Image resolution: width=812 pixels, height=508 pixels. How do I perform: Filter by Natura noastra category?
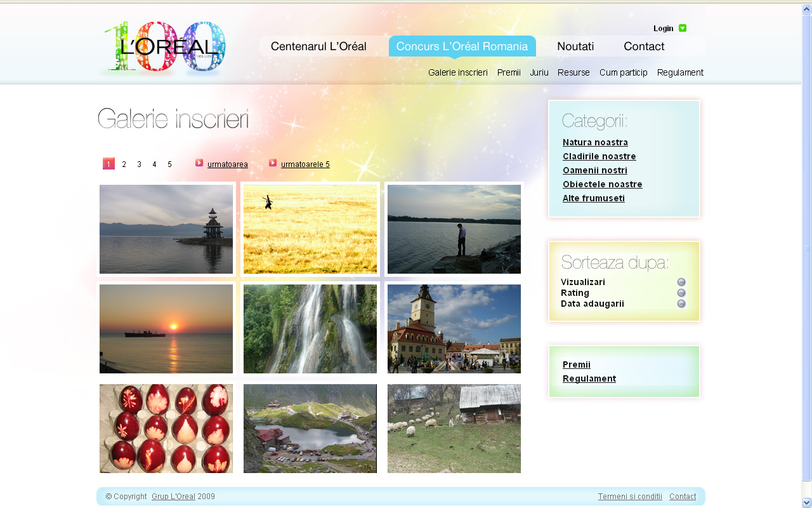[x=595, y=142]
